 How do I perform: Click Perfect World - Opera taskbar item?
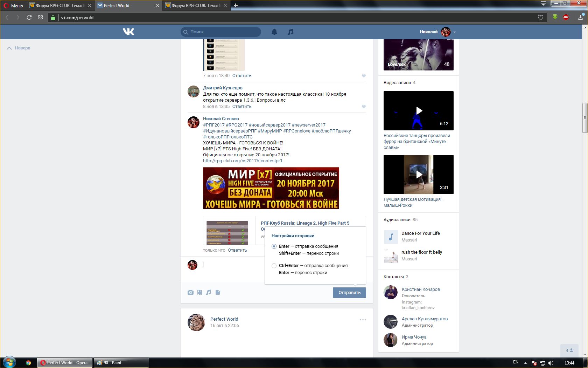coord(65,363)
